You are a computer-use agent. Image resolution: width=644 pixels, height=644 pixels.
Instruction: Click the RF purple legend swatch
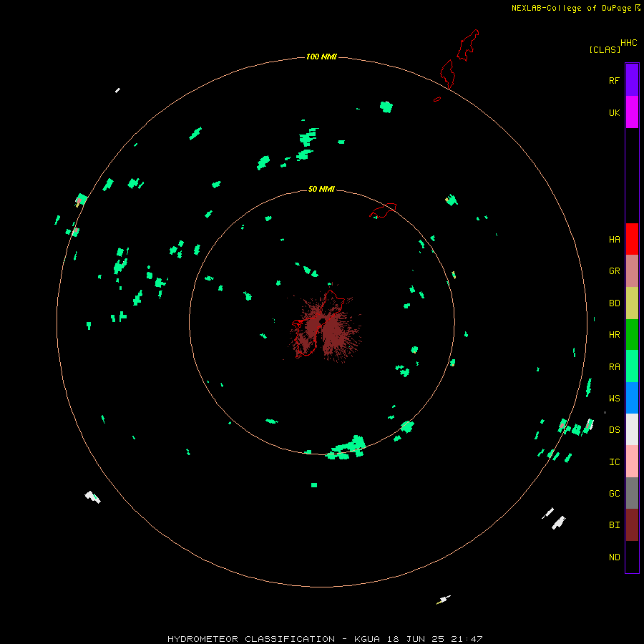point(632,79)
